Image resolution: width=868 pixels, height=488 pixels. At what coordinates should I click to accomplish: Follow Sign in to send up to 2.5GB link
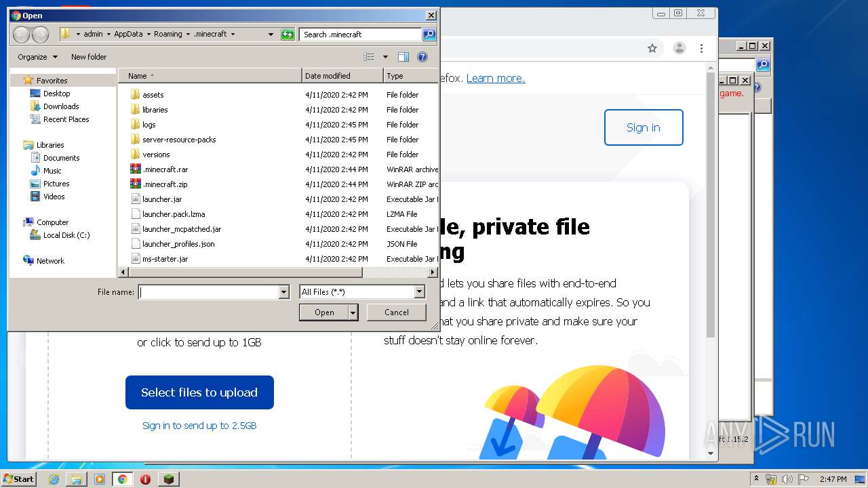tap(199, 426)
